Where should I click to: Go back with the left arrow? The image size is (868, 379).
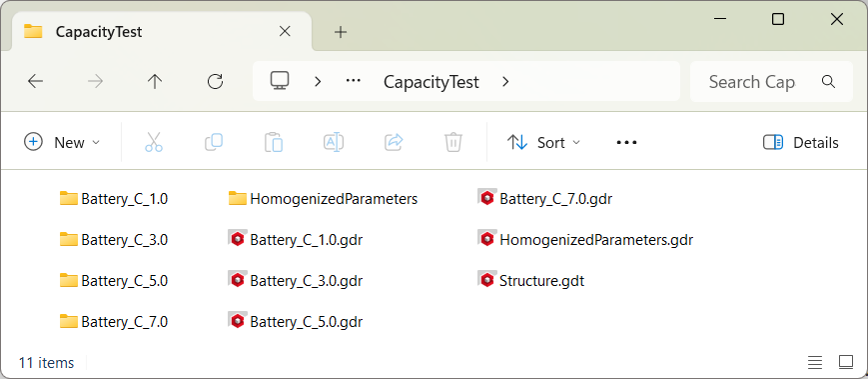click(35, 82)
